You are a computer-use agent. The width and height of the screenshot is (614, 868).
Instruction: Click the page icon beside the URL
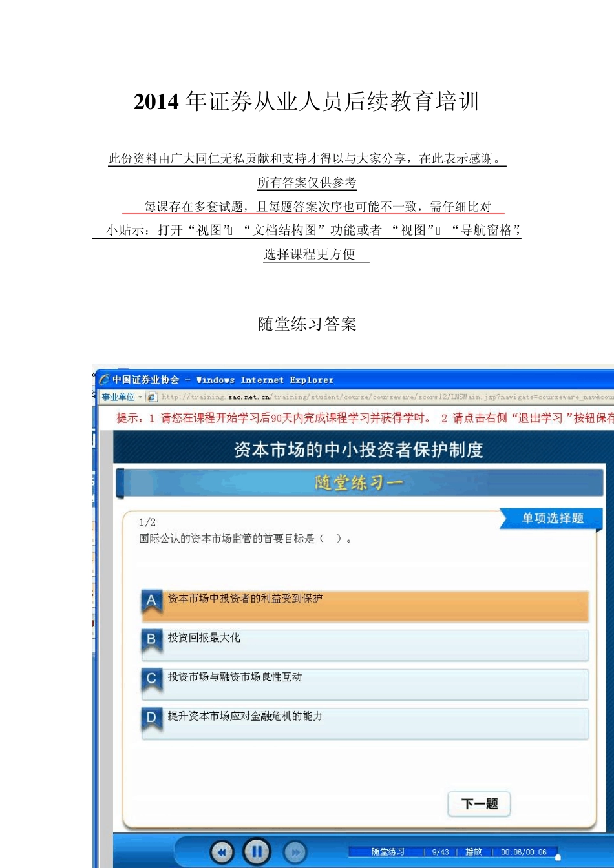pyautogui.click(x=153, y=397)
